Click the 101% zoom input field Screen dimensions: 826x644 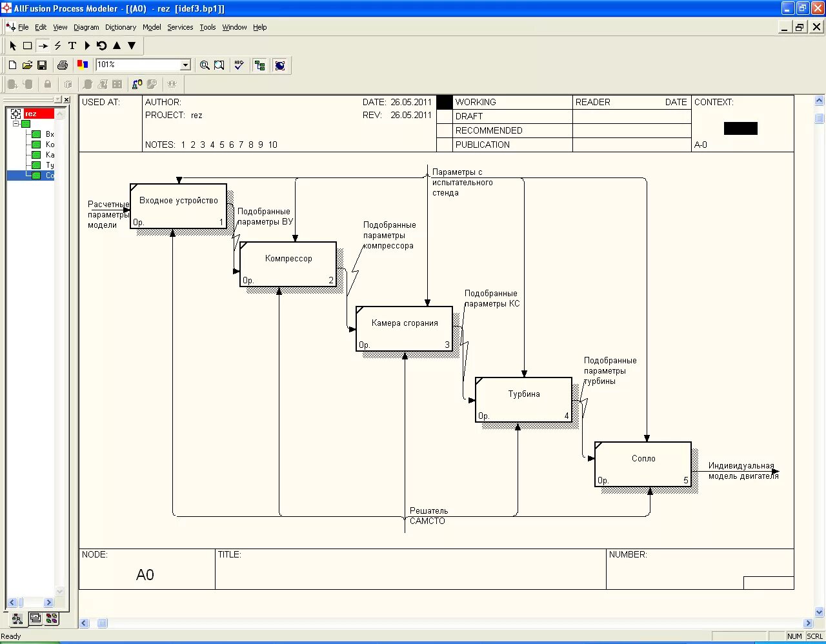pyautogui.click(x=138, y=65)
